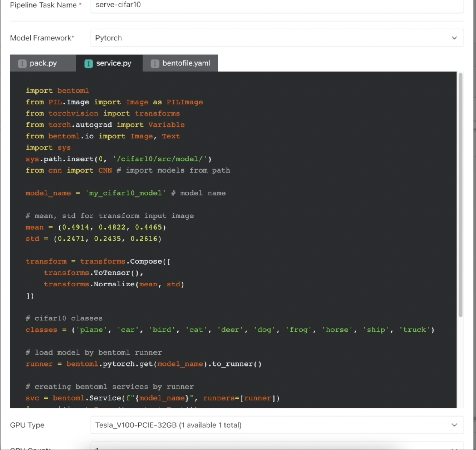Click the runner = bentoml.pytorch.get line
The width and height of the screenshot is (476, 450).
[x=144, y=364]
